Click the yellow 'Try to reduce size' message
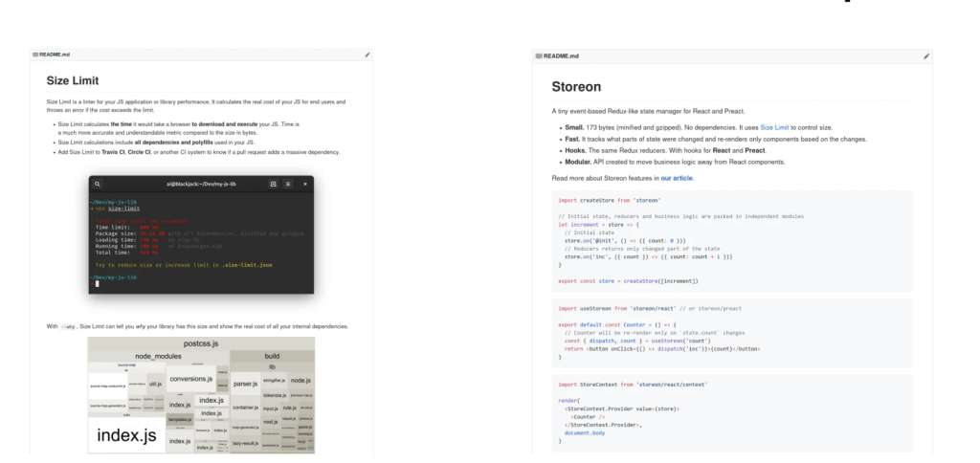 pyautogui.click(x=184, y=265)
